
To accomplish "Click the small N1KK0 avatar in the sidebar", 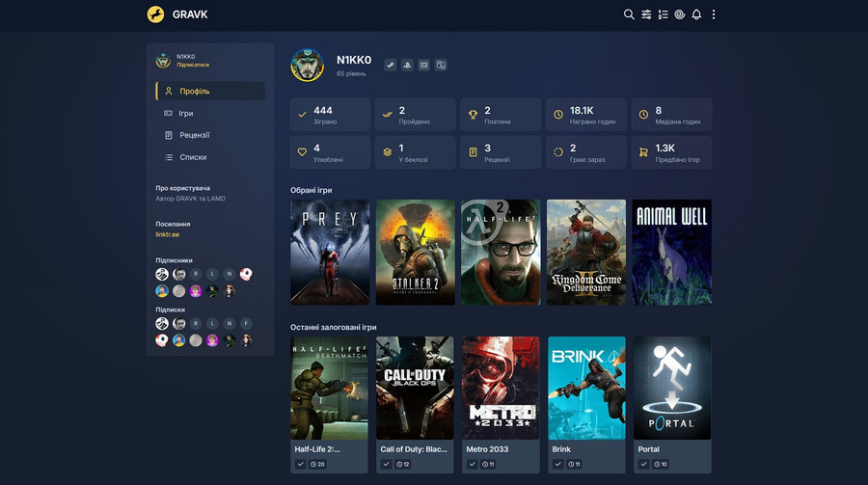I will pyautogui.click(x=163, y=61).
